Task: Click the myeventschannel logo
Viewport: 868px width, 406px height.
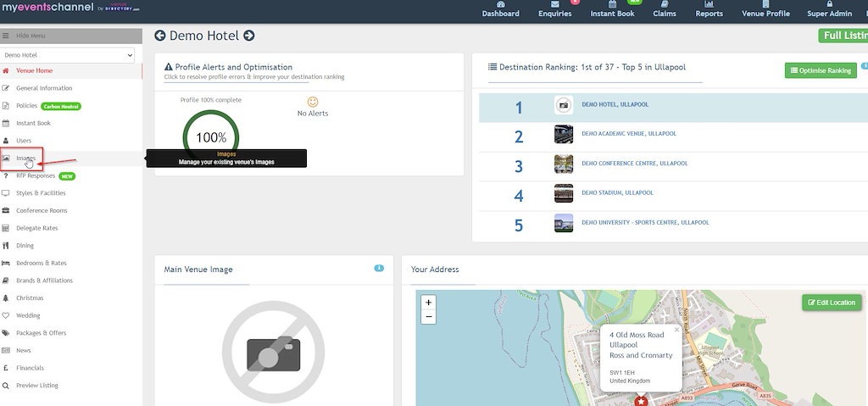Action: coord(47,7)
